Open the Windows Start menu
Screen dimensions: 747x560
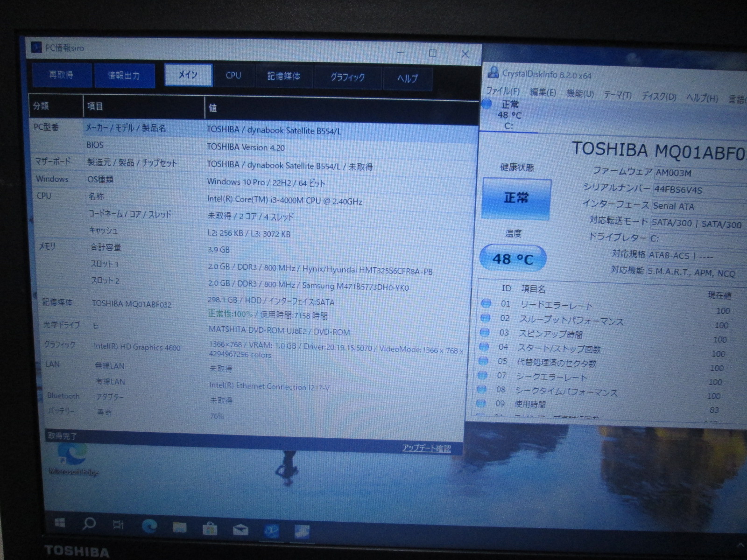(60, 523)
